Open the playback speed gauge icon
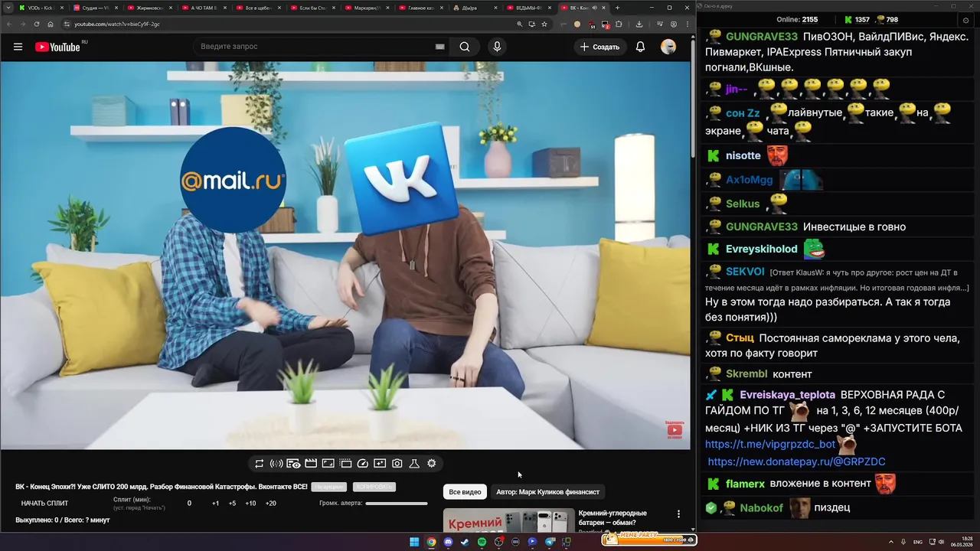Image resolution: width=980 pixels, height=551 pixels. [x=363, y=464]
